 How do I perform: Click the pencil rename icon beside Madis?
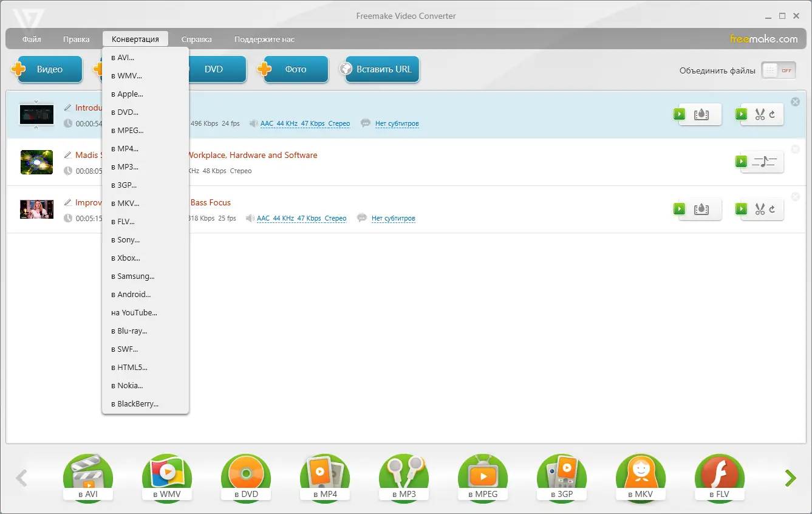[68, 155]
